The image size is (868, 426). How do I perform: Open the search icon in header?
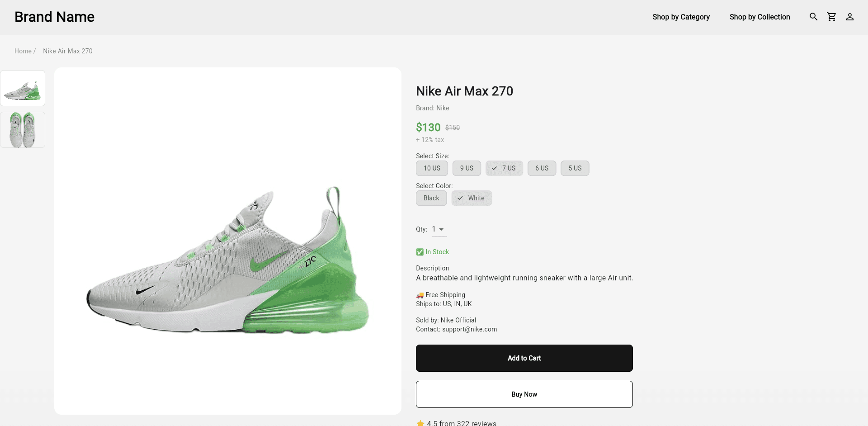(x=813, y=17)
